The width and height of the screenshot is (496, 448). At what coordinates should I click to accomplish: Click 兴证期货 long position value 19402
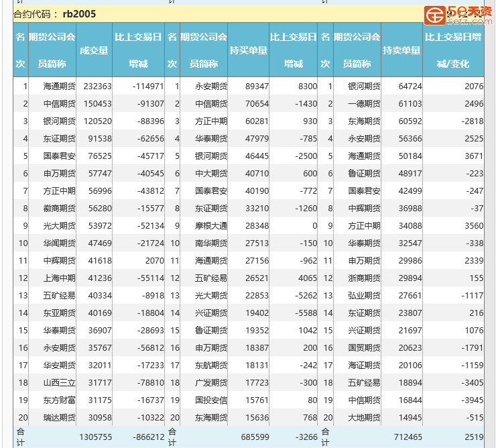point(257,313)
